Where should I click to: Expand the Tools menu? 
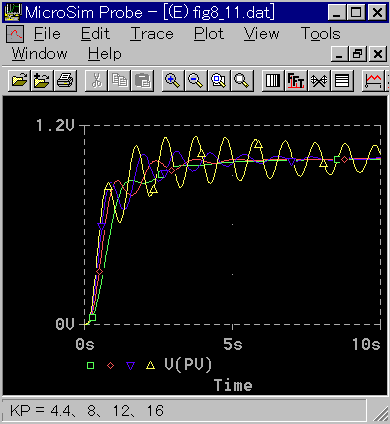[x=321, y=34]
